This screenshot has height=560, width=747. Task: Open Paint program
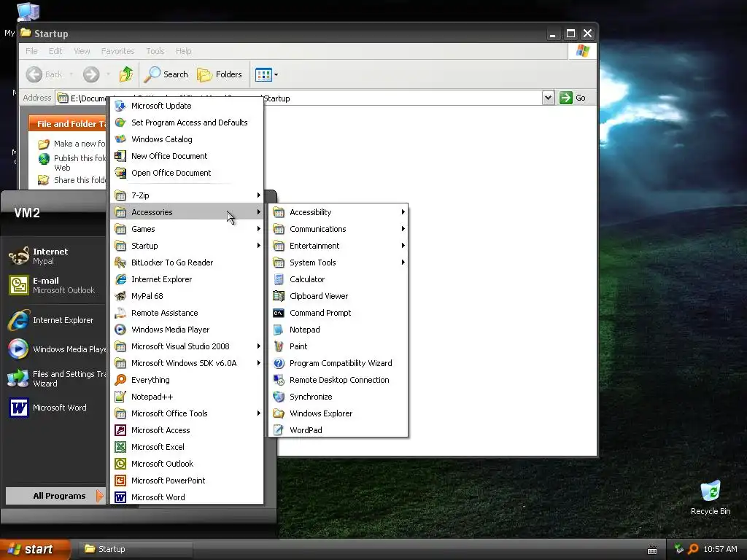338,346
